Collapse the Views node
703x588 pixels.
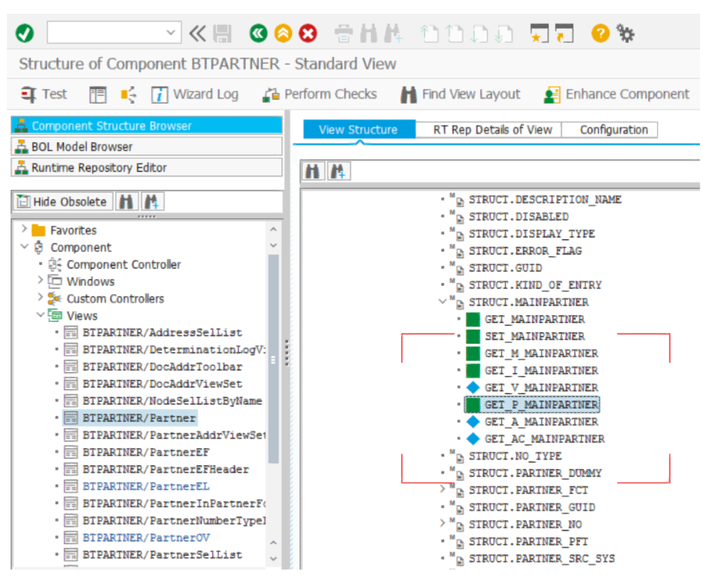[41, 315]
